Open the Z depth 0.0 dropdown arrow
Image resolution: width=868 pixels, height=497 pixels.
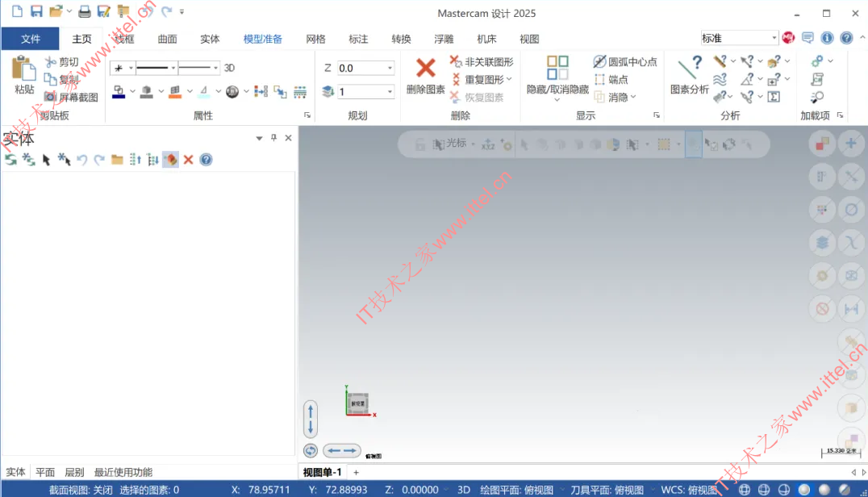390,68
